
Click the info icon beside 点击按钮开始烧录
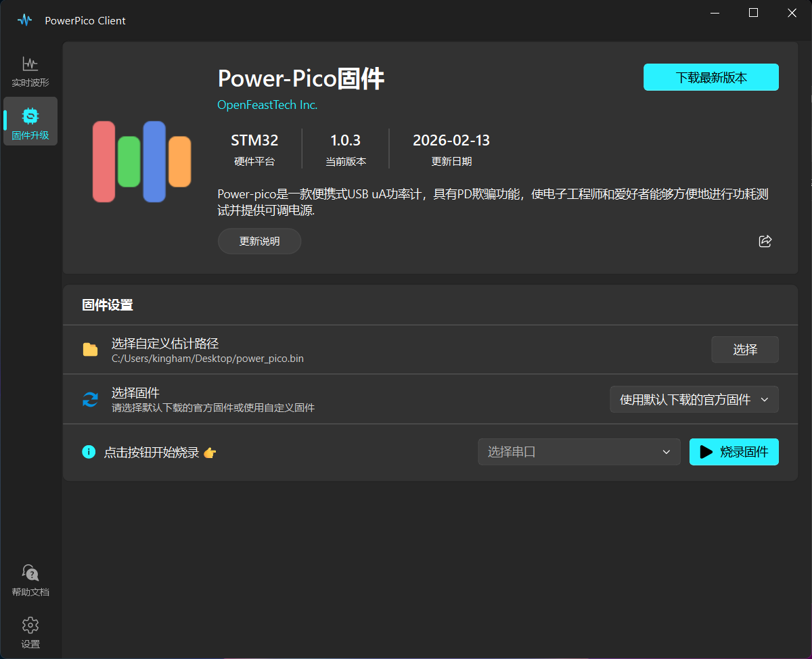point(89,452)
